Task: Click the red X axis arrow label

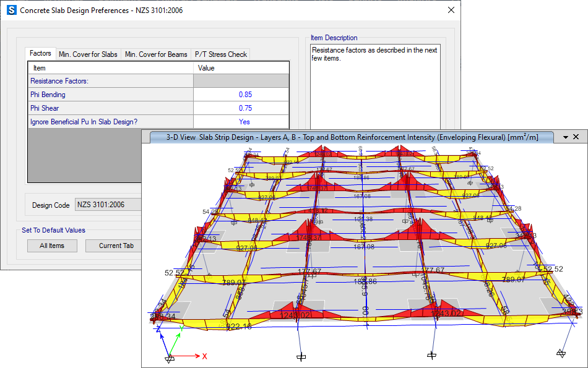Action: coord(204,356)
